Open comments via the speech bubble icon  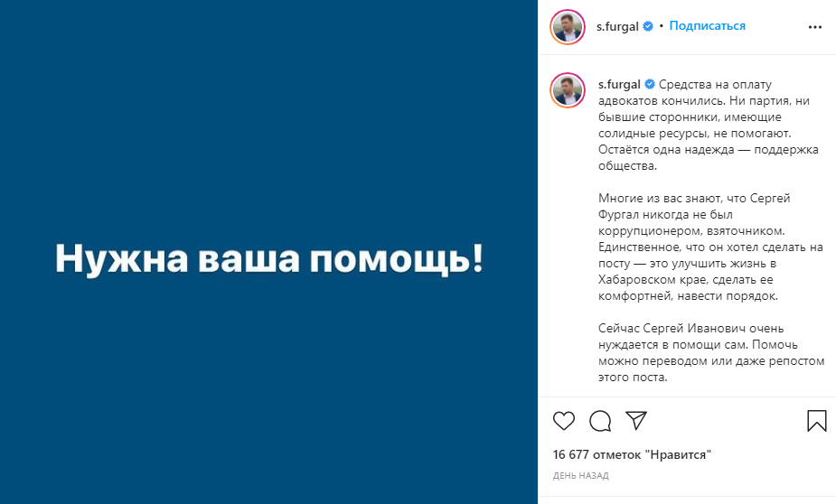(600, 421)
